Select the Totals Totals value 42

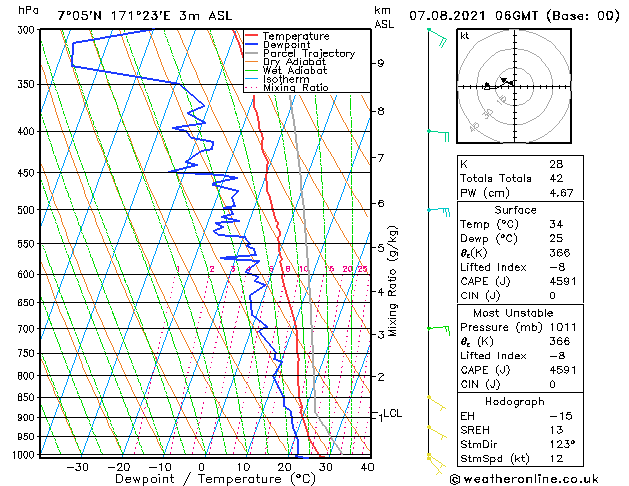(556, 178)
